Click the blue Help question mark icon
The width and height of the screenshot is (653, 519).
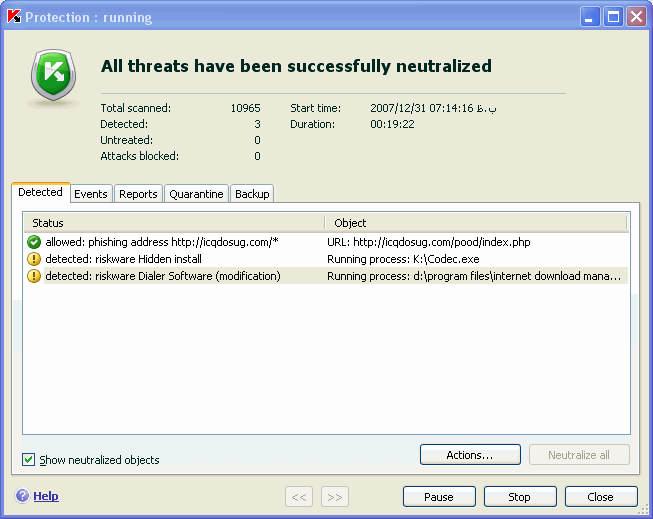[x=22, y=496]
